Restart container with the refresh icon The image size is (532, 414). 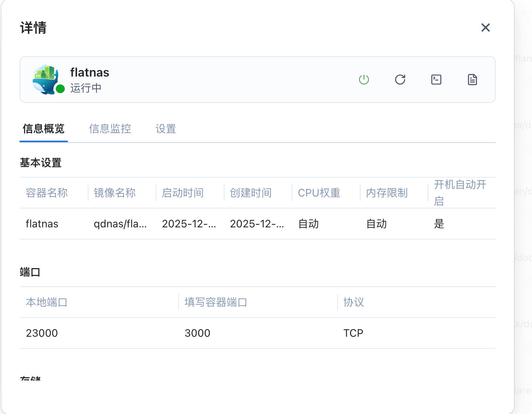[x=400, y=80]
